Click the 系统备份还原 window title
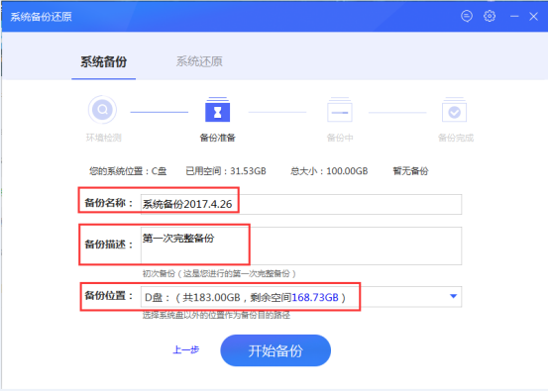Image resolution: width=549 pixels, height=392 pixels. click(41, 17)
